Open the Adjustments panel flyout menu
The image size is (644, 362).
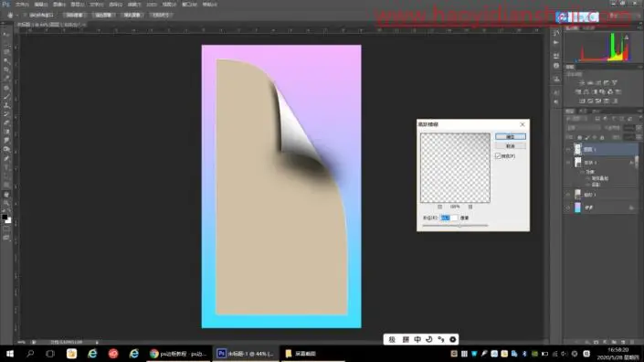point(640,67)
